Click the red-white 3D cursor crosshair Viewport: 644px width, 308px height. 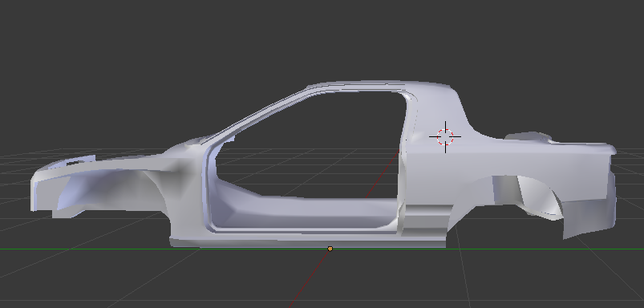pyautogui.click(x=445, y=136)
